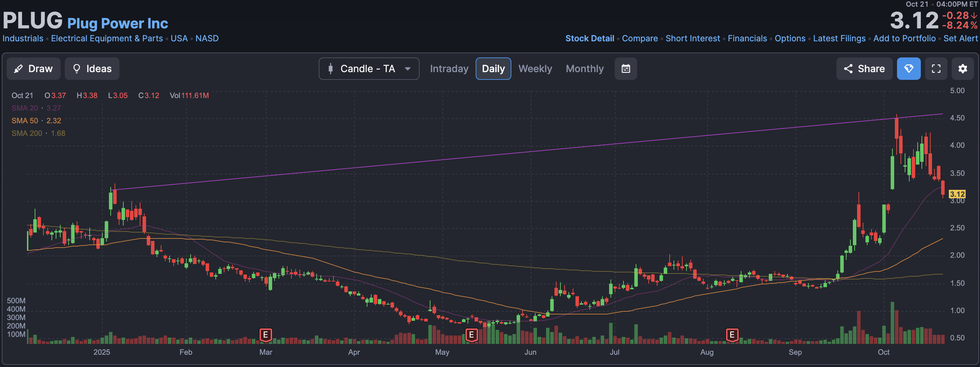
Task: Open Stock Detail link
Action: [x=590, y=39]
